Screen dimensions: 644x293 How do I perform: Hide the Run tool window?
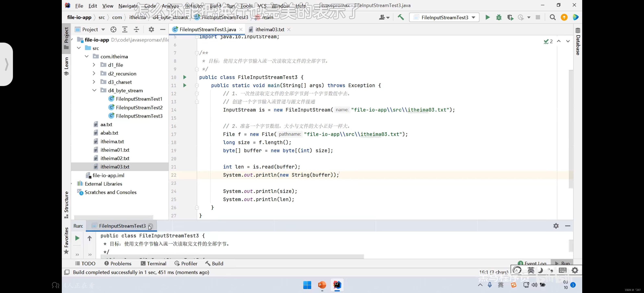point(568,226)
